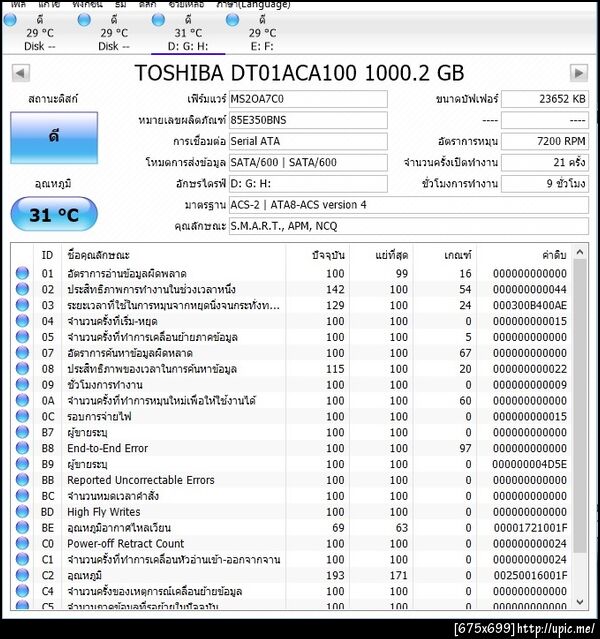Click the ID column header

tap(48, 255)
